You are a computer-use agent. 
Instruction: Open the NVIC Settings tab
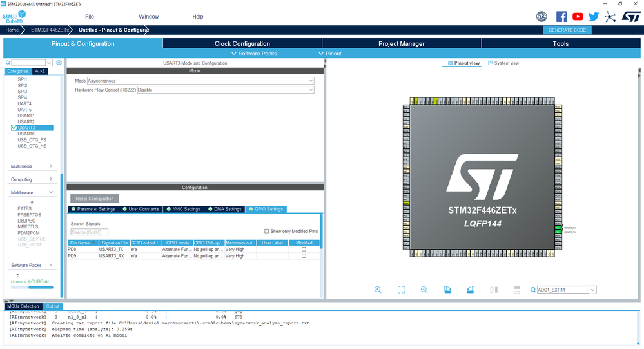click(x=183, y=209)
